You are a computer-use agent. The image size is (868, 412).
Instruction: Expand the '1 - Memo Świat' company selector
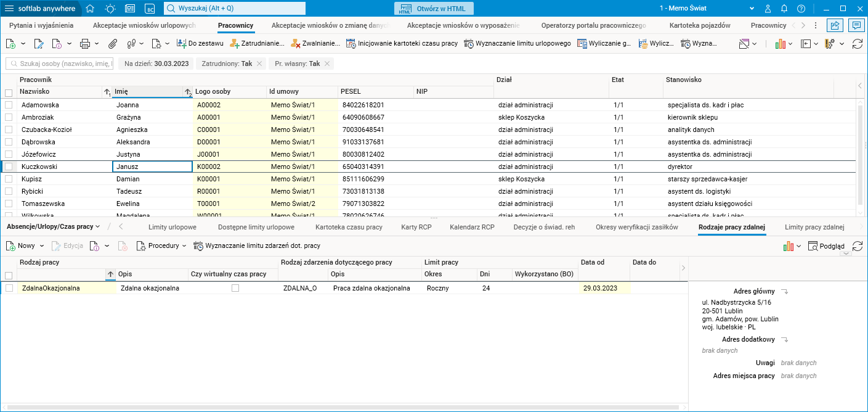click(752, 9)
